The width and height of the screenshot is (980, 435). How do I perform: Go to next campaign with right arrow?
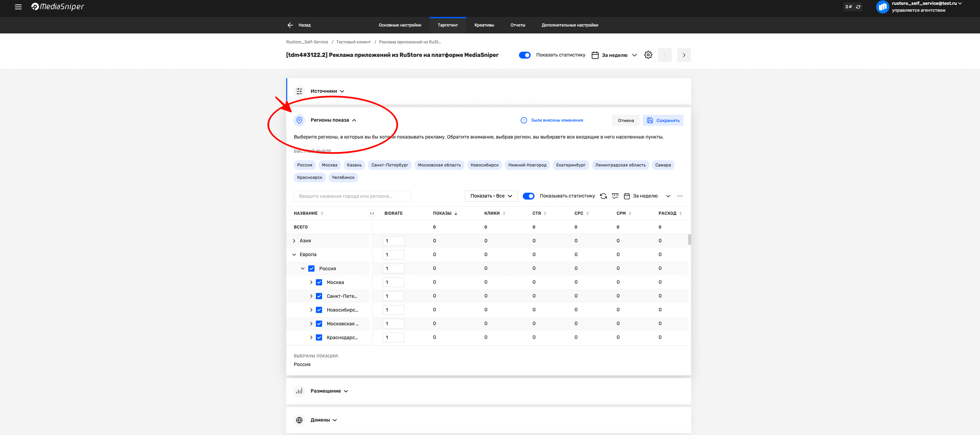(x=684, y=55)
